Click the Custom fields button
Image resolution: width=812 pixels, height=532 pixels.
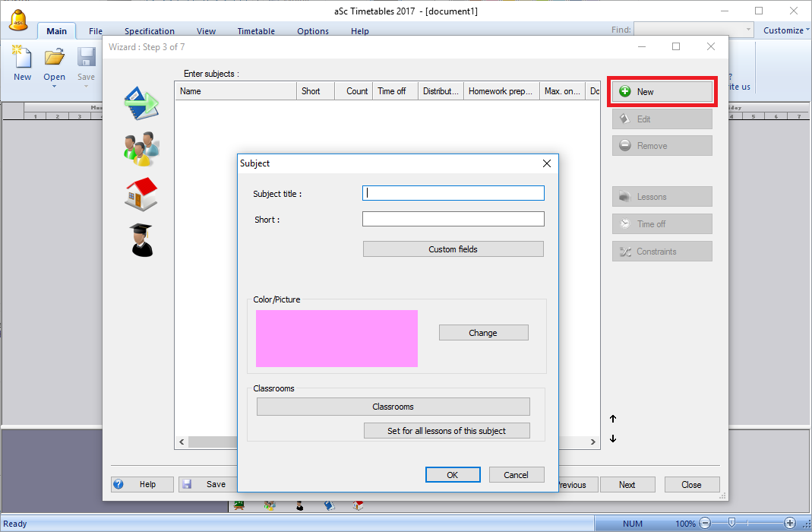point(453,249)
